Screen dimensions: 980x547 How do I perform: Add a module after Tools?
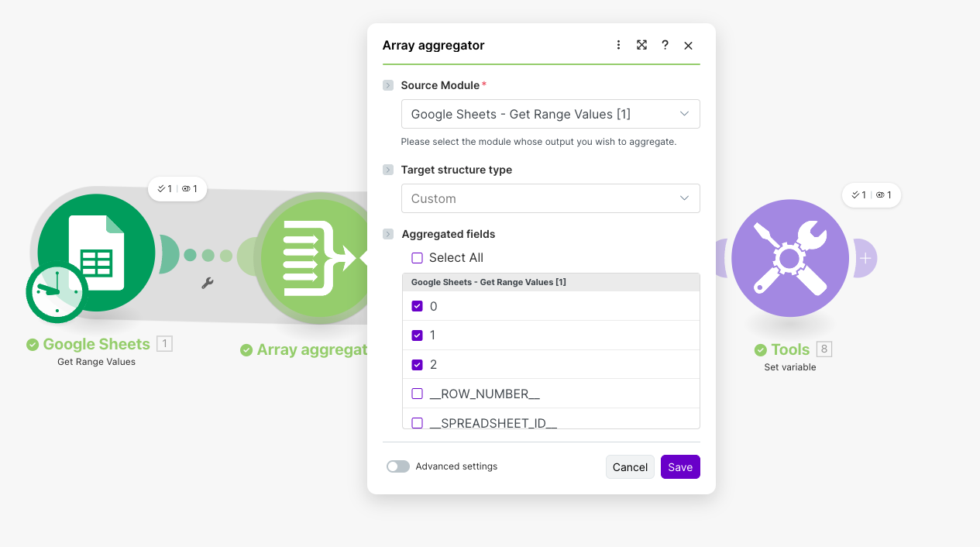click(x=865, y=258)
